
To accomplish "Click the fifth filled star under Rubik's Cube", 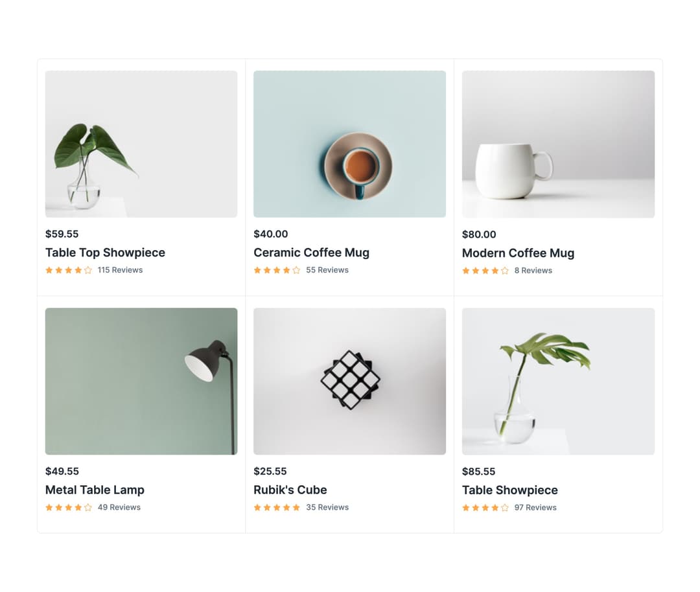I will pos(296,508).
